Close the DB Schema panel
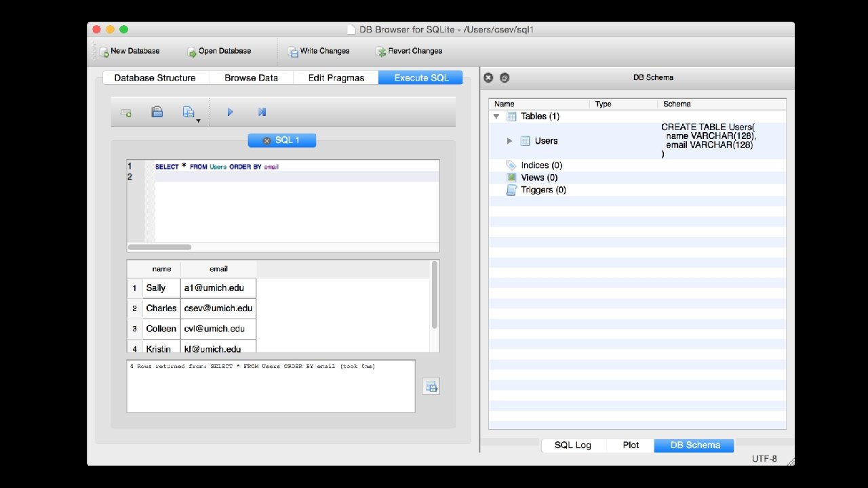The height and width of the screenshot is (488, 868). [488, 78]
